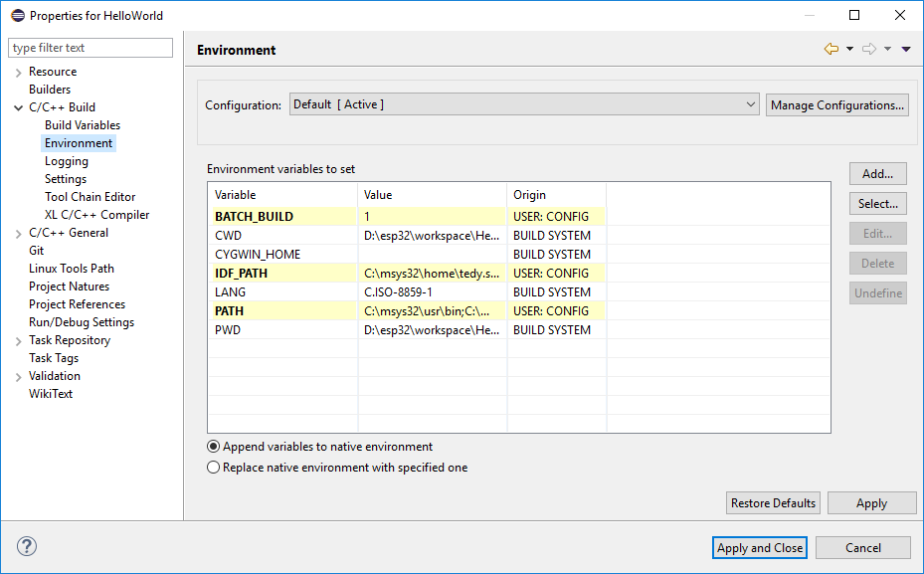
Task: Open the view menu triangle icon
Action: (x=906, y=50)
